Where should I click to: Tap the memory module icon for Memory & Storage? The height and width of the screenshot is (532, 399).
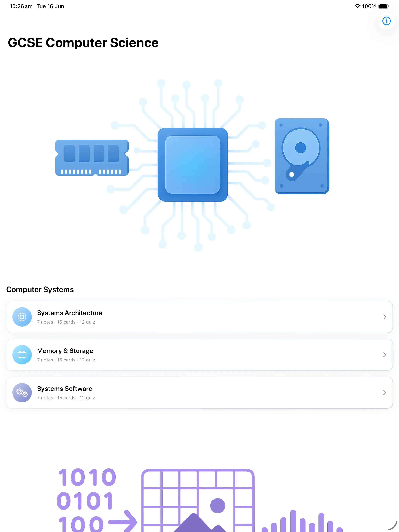(22, 355)
